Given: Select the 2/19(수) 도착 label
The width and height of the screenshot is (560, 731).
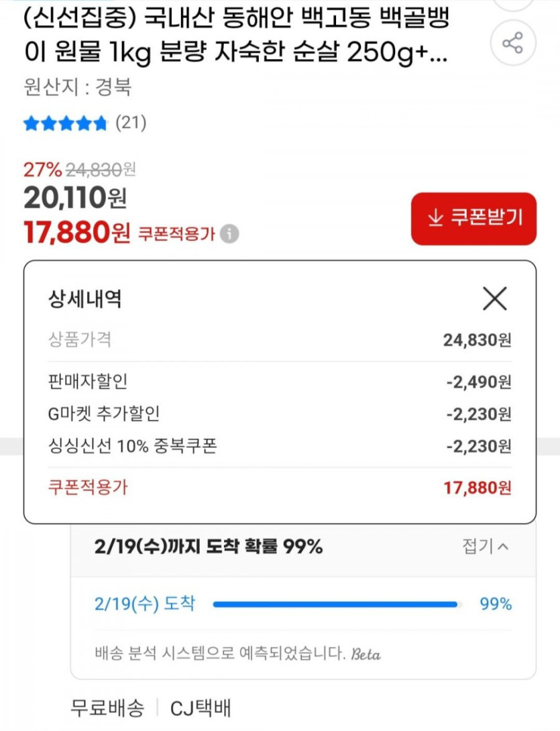Looking at the screenshot, I should (x=145, y=604).
